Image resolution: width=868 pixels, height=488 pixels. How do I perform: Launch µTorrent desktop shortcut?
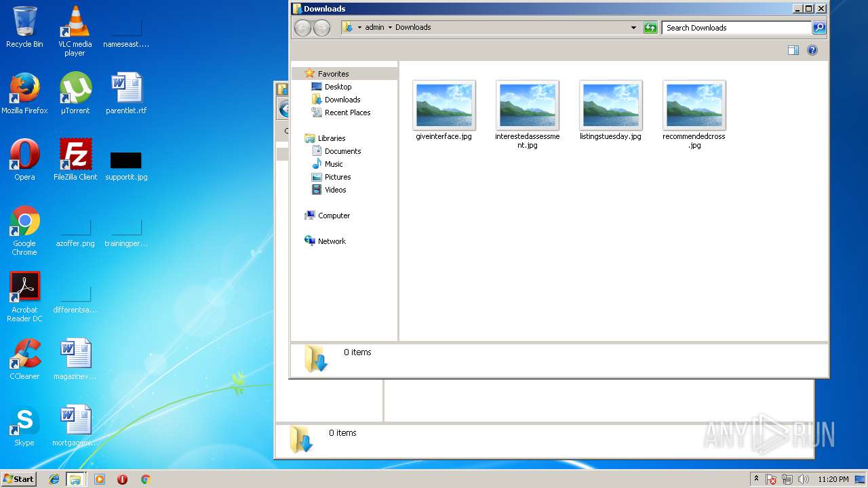75,94
